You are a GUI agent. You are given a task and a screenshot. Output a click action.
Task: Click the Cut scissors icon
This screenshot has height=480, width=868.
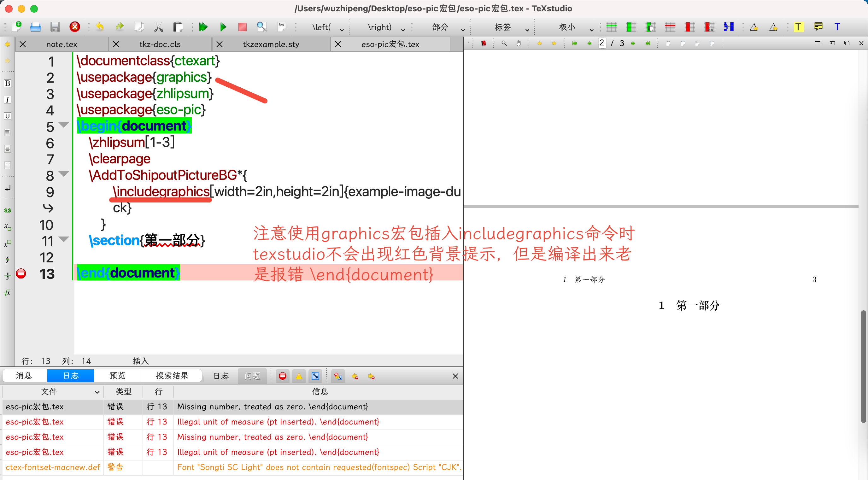[x=158, y=27]
